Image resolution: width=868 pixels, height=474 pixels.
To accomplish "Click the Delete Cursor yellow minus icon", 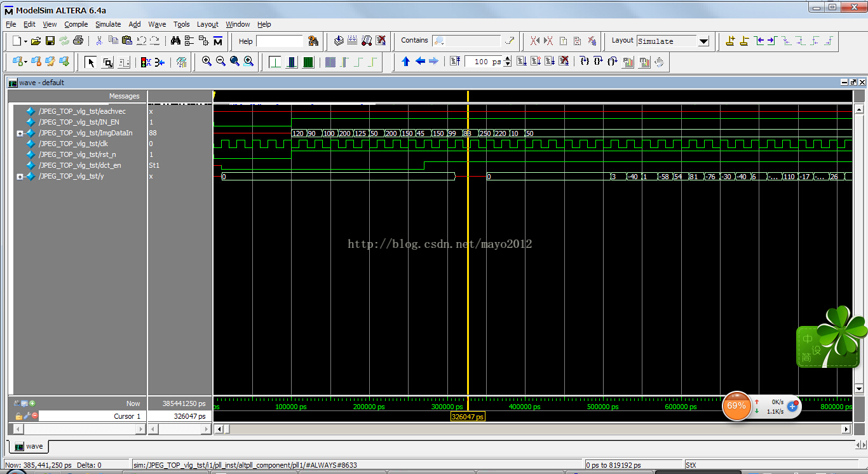I will tap(744, 41).
